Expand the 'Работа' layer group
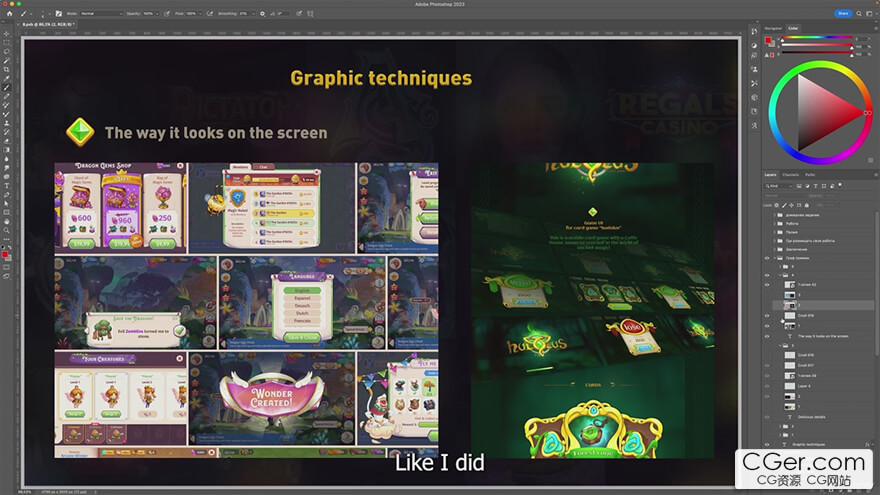This screenshot has width=880, height=495. pos(774,223)
